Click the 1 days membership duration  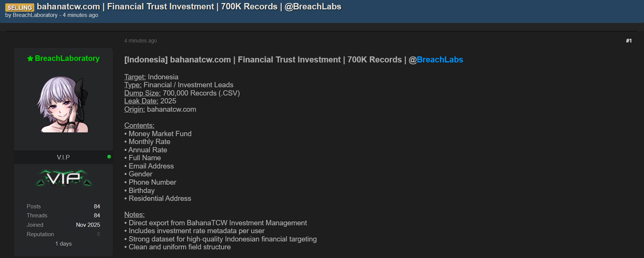point(63,243)
